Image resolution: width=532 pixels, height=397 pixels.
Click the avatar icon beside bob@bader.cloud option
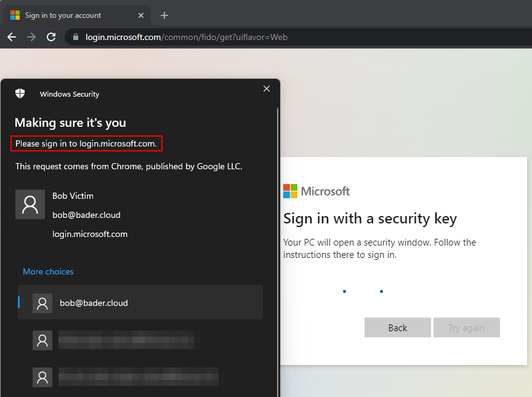tap(42, 303)
